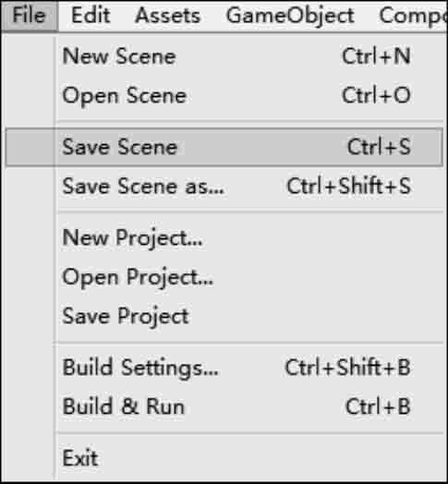This screenshot has width=448, height=484.
Task: Open the partially visible Component menu
Action: (x=413, y=16)
